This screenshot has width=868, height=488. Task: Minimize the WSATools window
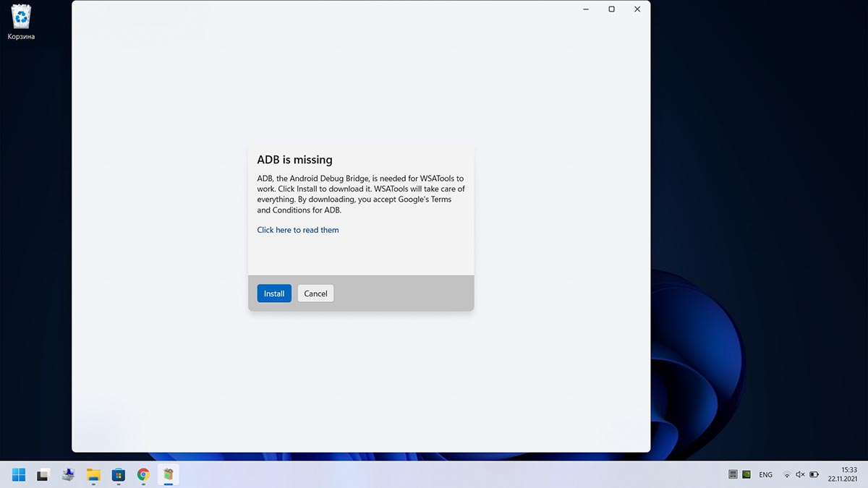click(x=585, y=9)
